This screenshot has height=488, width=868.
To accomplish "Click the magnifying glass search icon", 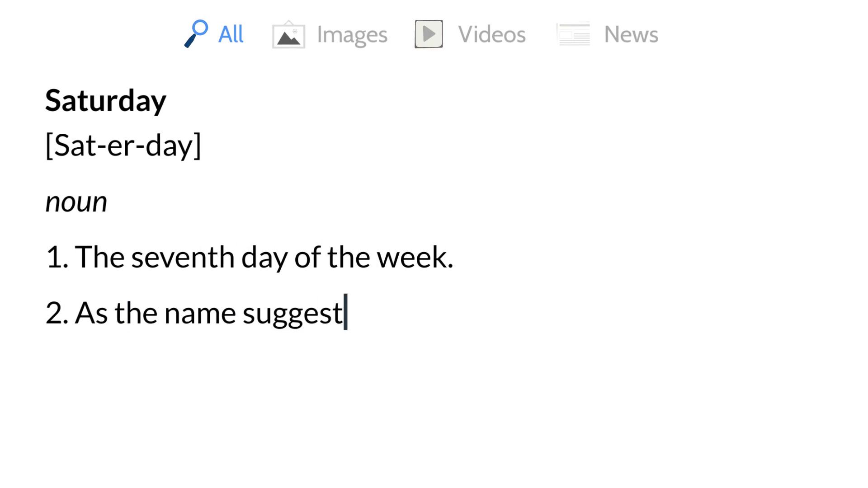I will pos(196,34).
